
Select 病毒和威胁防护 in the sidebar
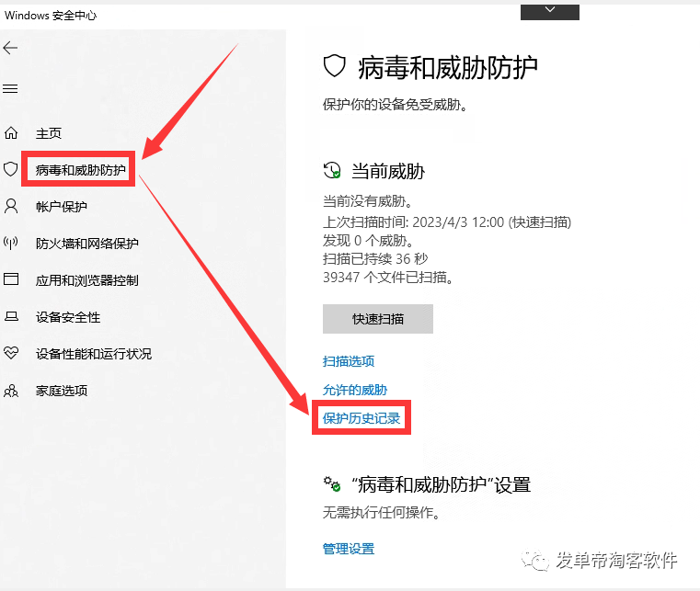(x=80, y=170)
